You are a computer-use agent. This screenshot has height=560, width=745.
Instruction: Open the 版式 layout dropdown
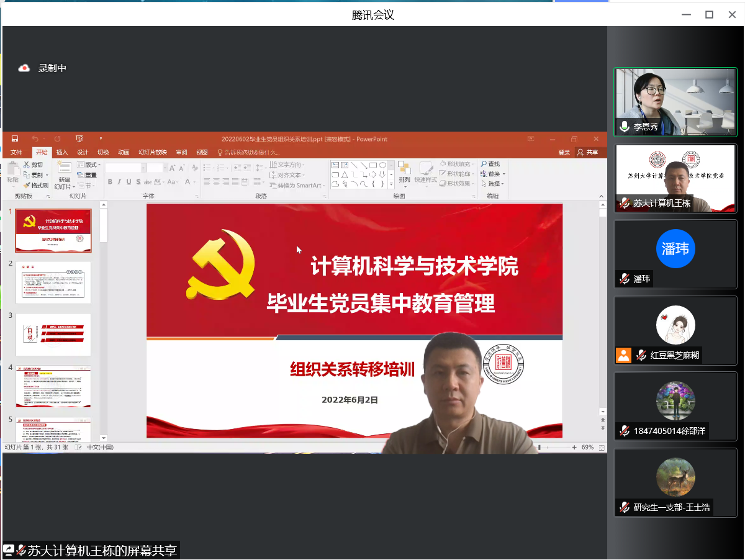[89, 165]
